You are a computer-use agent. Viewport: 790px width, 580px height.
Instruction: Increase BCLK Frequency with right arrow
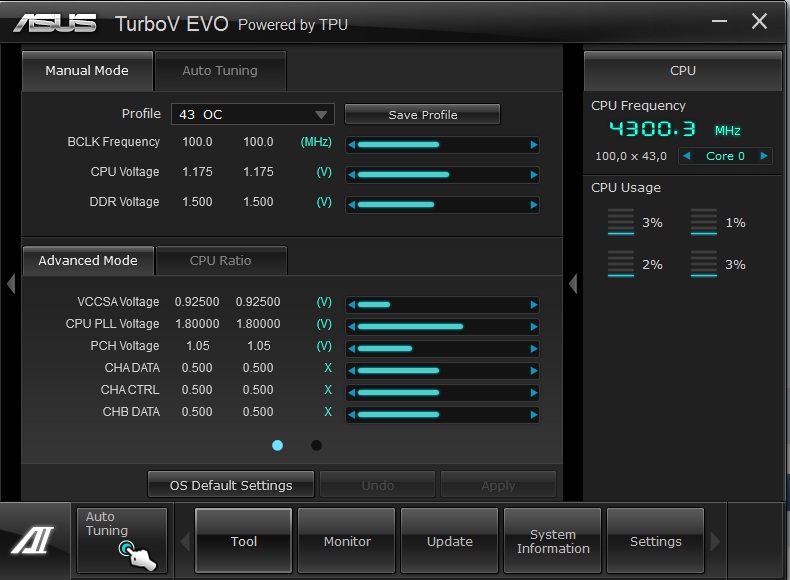tap(534, 145)
